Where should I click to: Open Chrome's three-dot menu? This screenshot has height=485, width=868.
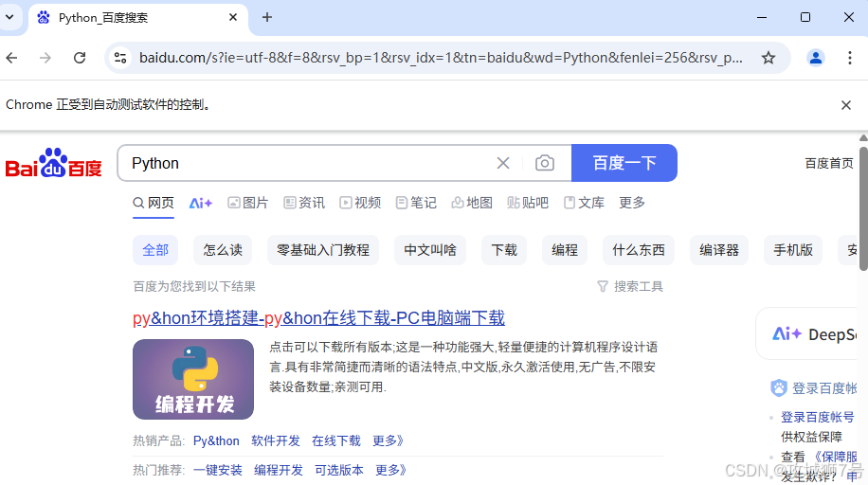coord(850,58)
